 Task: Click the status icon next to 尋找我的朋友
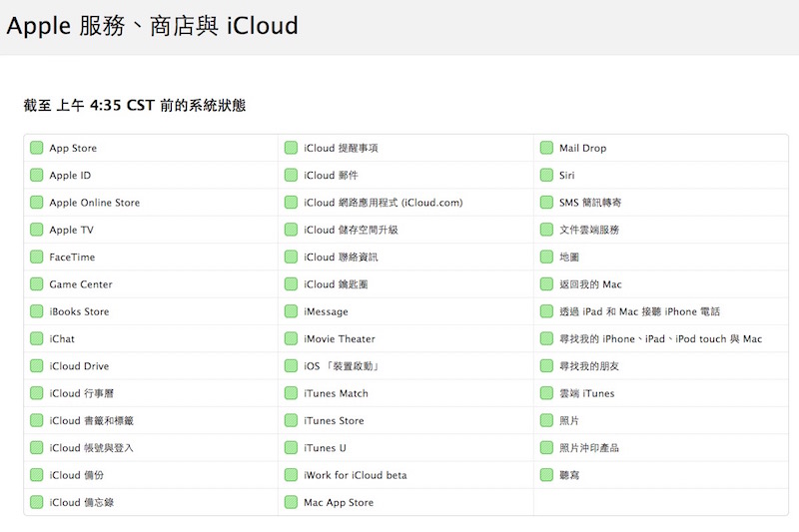pyautogui.click(x=546, y=365)
